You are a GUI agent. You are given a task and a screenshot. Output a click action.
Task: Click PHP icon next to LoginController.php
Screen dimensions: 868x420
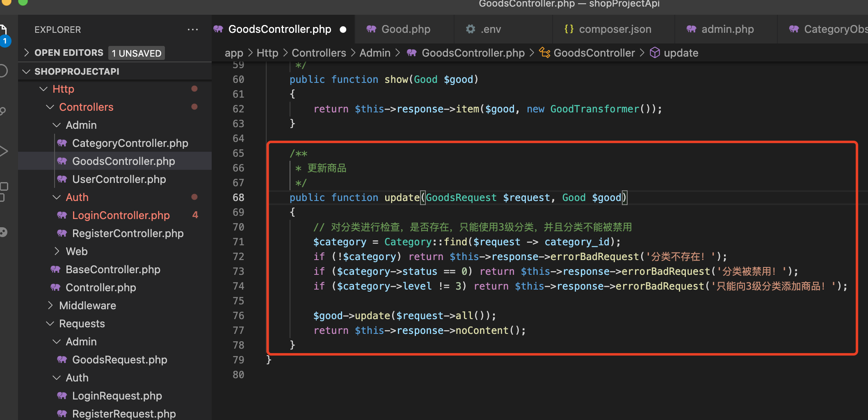pos(62,215)
